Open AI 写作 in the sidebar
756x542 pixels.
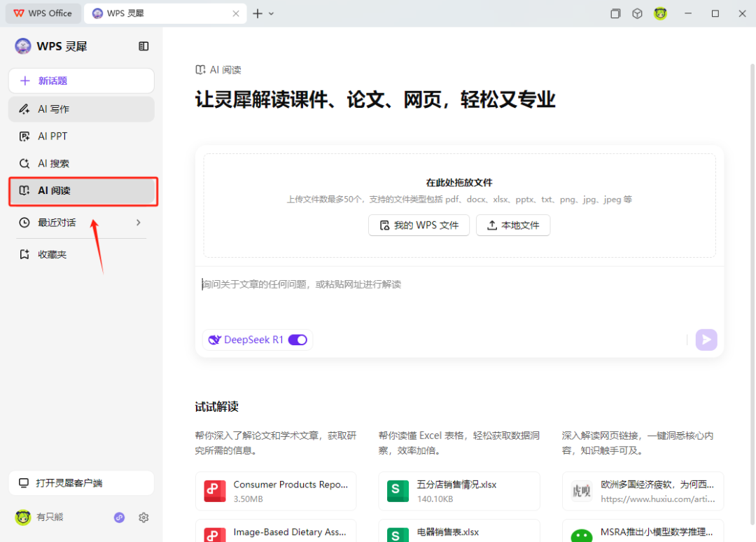coord(81,109)
